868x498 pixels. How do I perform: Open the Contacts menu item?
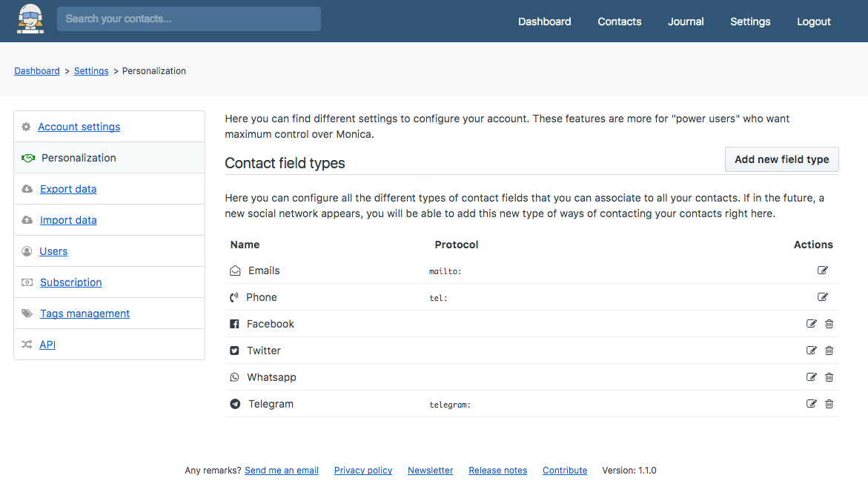620,21
